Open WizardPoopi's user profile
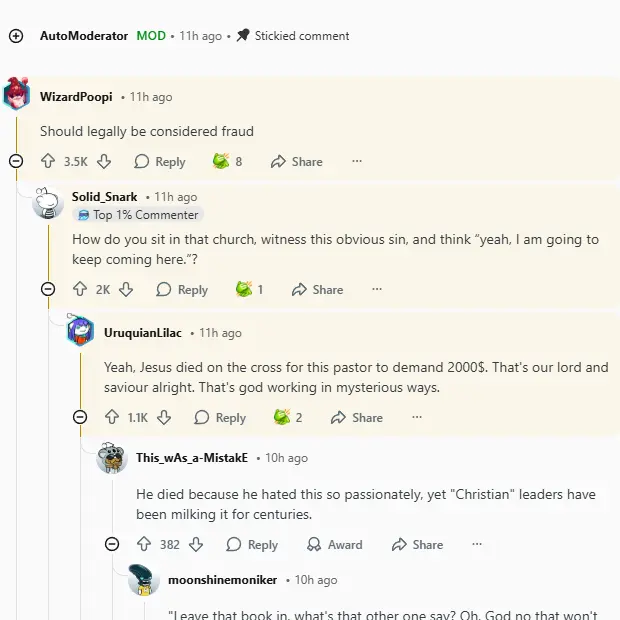The width and height of the screenshot is (620, 620). (x=76, y=97)
